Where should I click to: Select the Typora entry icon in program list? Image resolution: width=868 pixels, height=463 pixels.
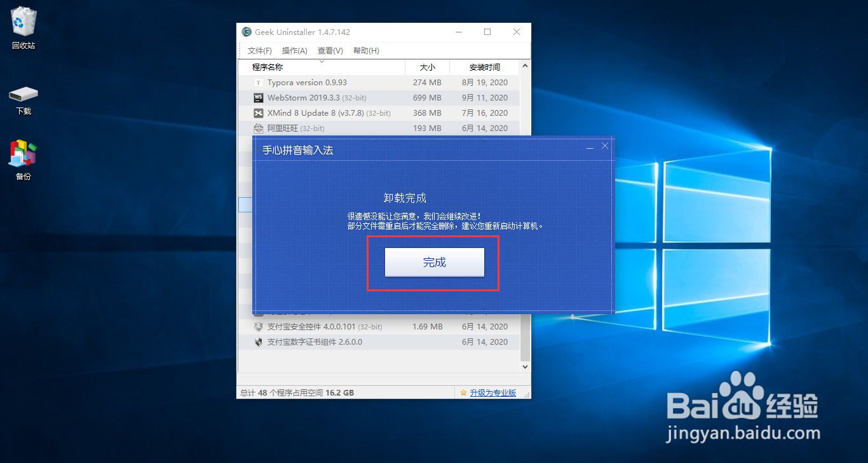click(259, 82)
